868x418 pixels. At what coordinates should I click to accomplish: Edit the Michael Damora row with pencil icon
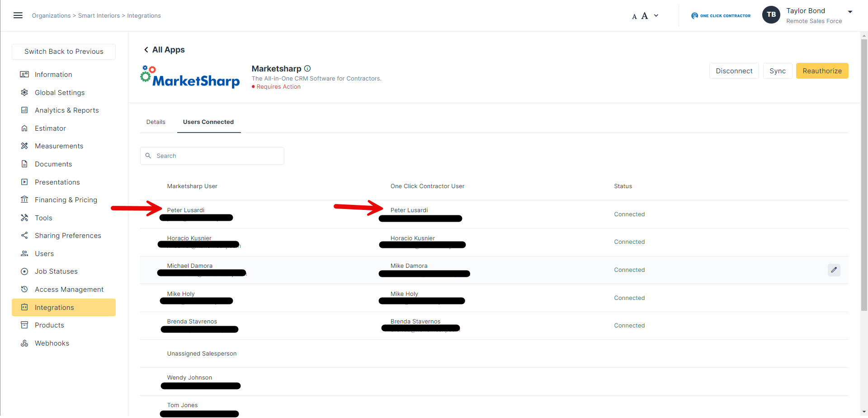coord(834,270)
